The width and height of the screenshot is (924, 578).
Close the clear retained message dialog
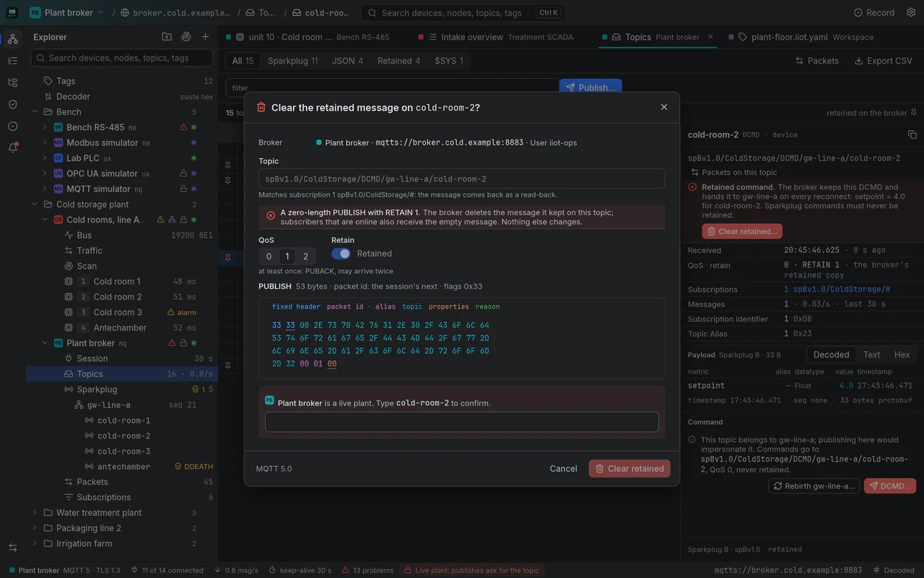click(x=664, y=107)
